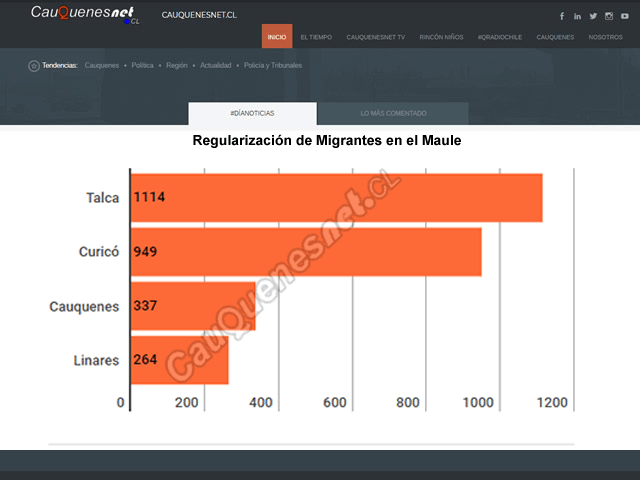Viewport: 640px width, 480px height.
Task: Open the Facebook social icon
Action: click(562, 16)
